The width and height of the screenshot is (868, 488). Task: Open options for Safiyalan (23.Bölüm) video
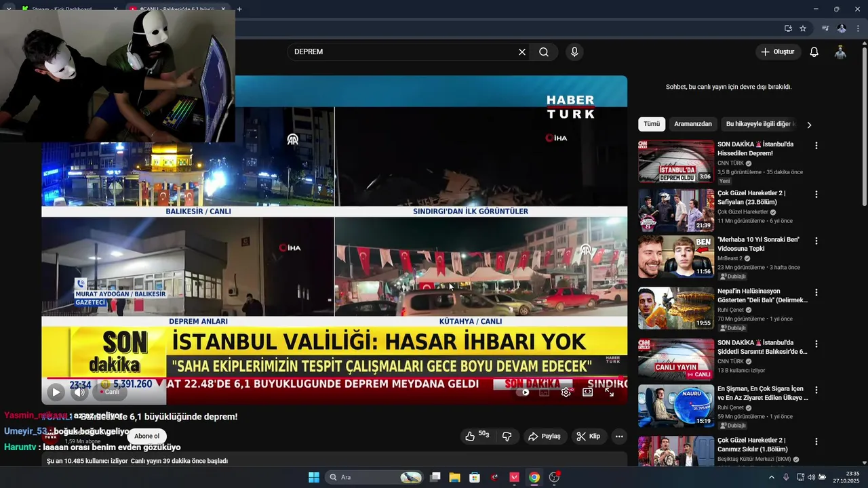816,195
